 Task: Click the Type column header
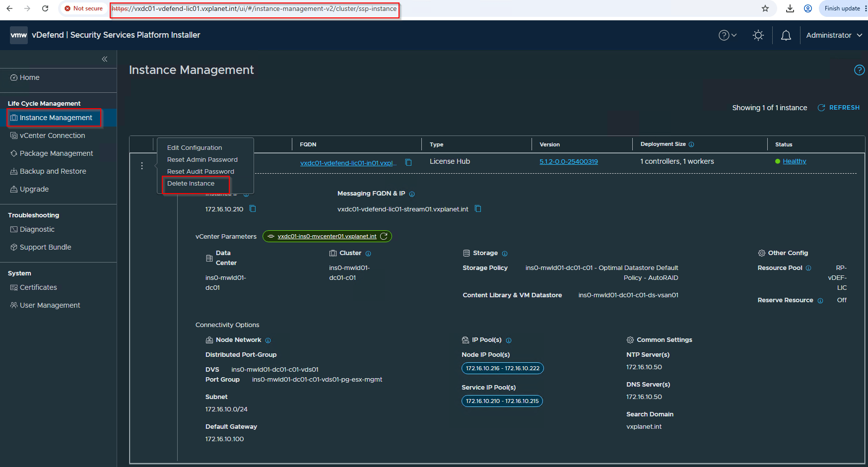tap(437, 144)
